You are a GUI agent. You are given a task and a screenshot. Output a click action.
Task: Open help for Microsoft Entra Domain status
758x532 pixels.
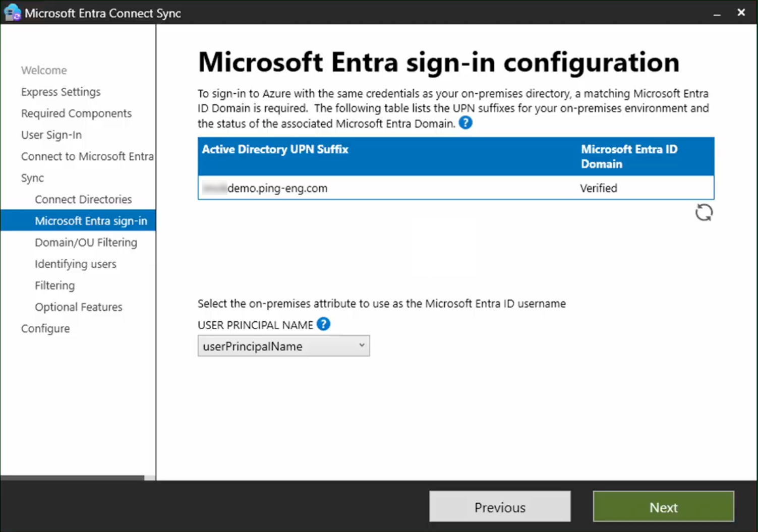(x=465, y=123)
